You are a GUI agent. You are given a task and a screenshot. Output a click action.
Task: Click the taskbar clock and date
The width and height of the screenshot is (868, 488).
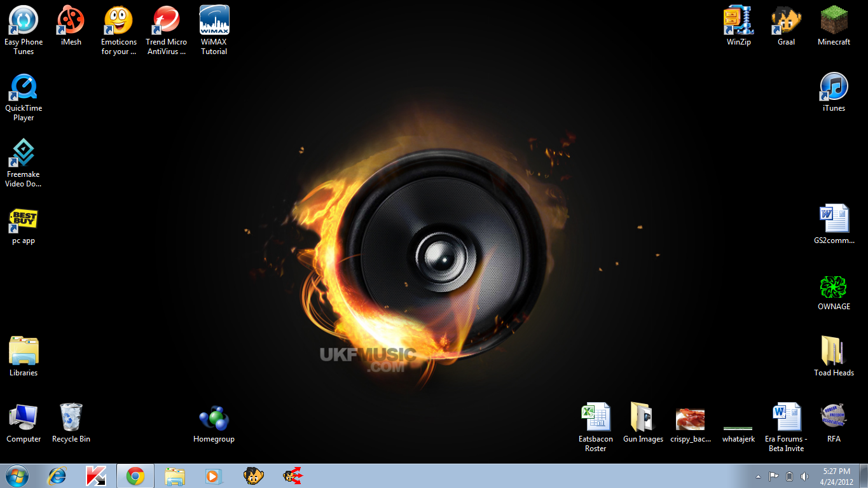click(x=836, y=477)
